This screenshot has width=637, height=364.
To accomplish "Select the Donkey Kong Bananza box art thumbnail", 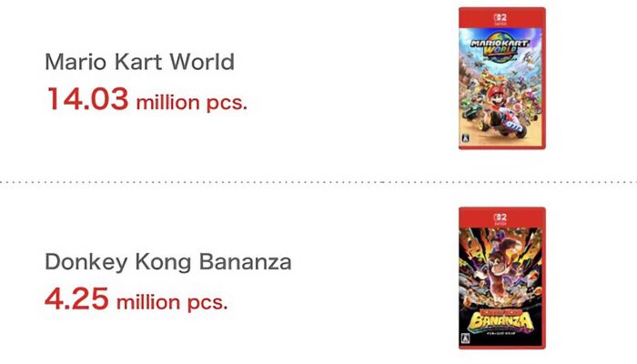I will coord(502,278).
